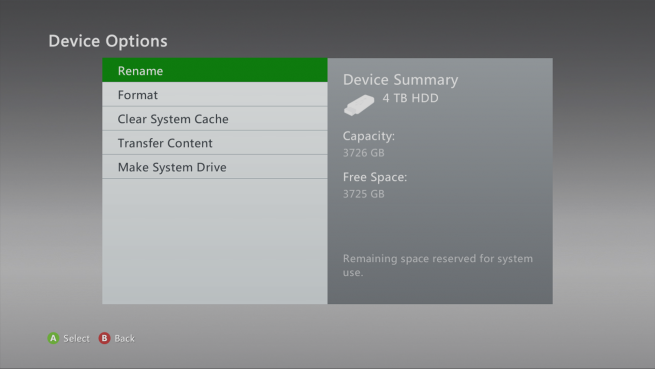
Task: Click the Free Space label
Action: click(x=375, y=177)
